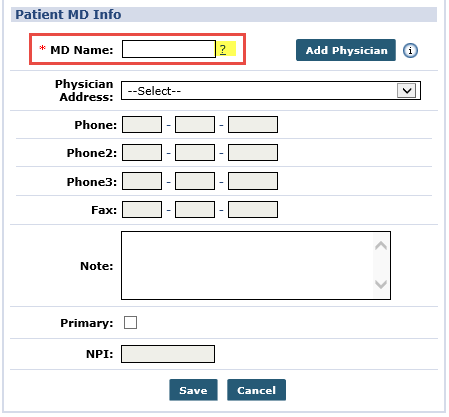Check the Primary checkbox
Image resolution: width=449 pixels, height=417 pixels.
130,323
